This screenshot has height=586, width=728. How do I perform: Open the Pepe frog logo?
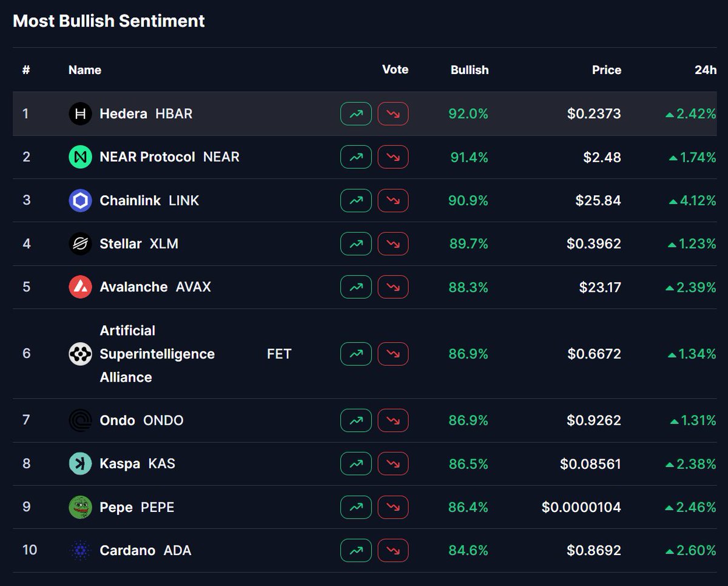click(81, 507)
